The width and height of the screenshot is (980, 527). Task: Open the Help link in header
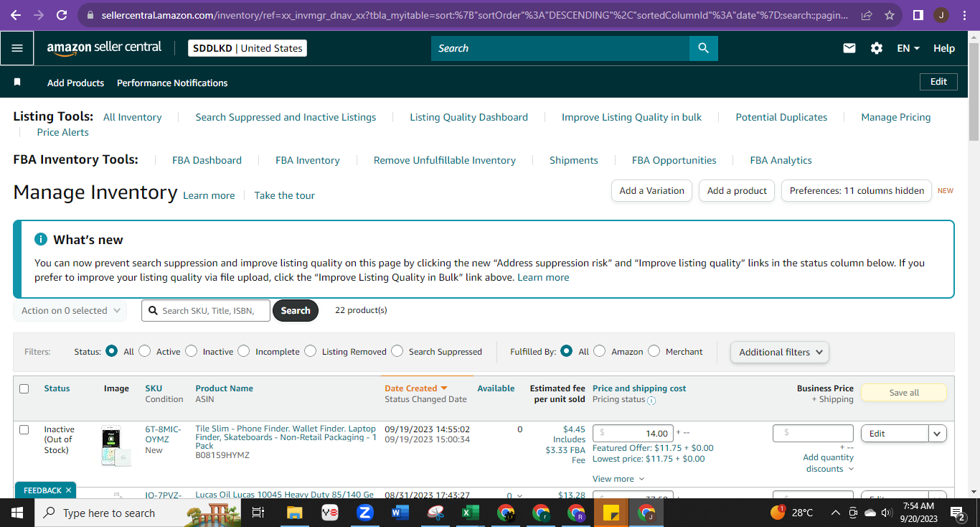[944, 48]
